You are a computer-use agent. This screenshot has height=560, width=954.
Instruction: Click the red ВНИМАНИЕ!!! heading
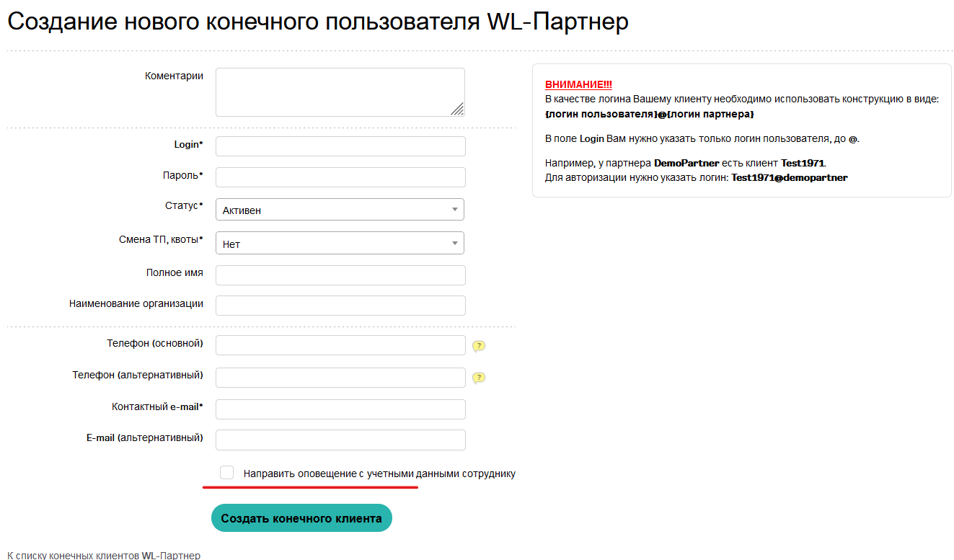coord(578,84)
